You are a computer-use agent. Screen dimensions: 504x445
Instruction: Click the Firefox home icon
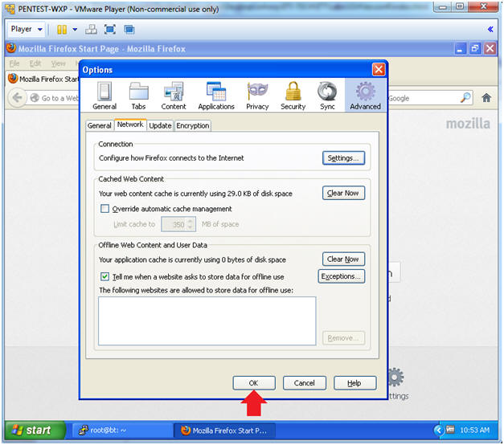486,98
